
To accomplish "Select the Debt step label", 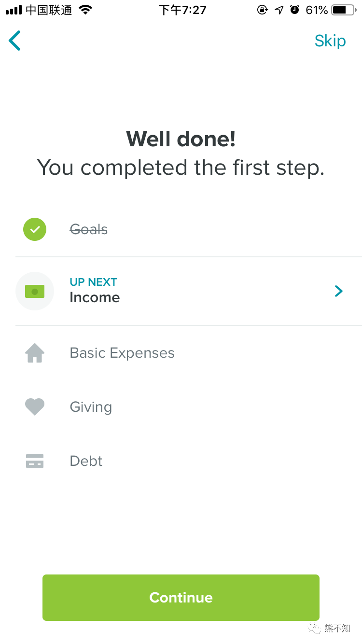I will (x=86, y=461).
